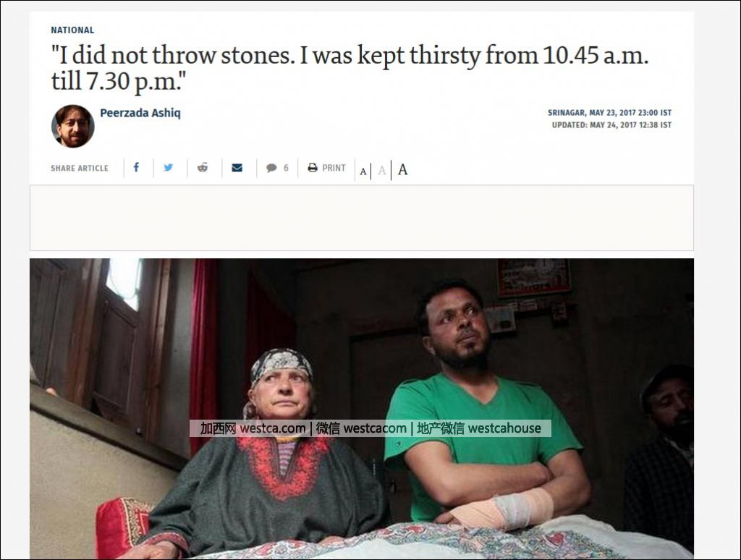
Task: Click the PRINT text button
Action: click(x=334, y=168)
